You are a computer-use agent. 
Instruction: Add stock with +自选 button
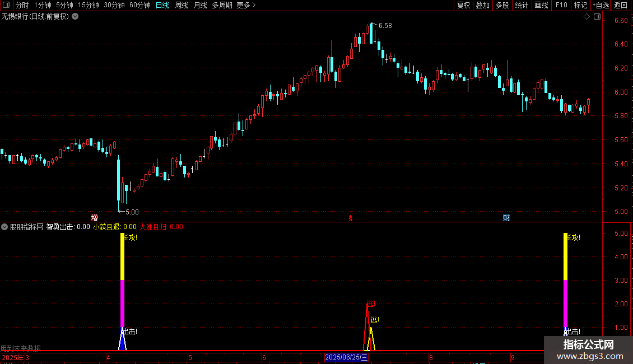tap(601, 5)
